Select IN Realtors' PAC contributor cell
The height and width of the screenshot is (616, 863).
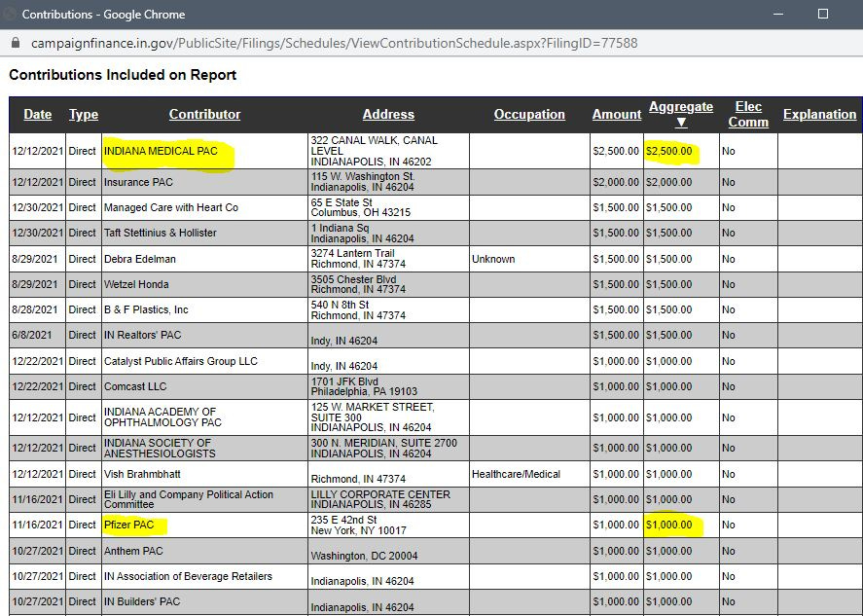204,335
